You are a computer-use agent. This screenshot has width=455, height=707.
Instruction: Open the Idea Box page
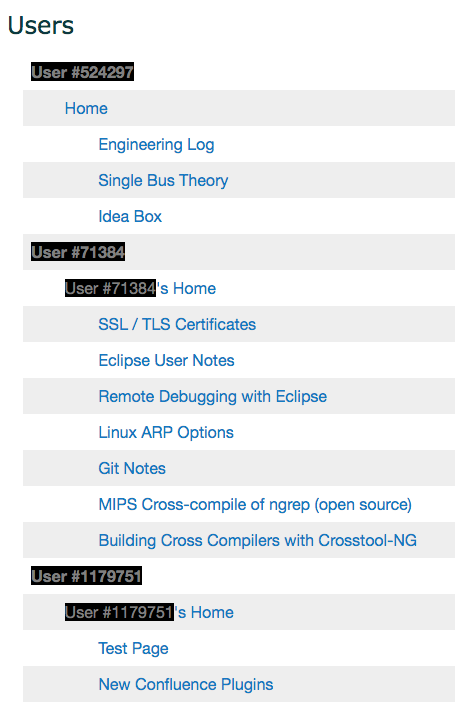point(130,216)
